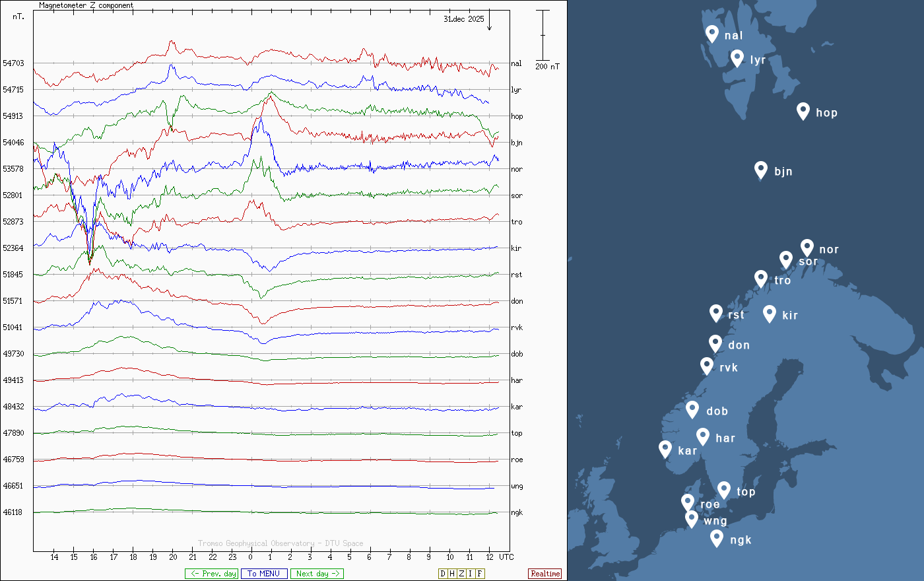The width and height of the screenshot is (924, 581).
Task: Select the lyr station marker on map
Action: click(x=737, y=58)
